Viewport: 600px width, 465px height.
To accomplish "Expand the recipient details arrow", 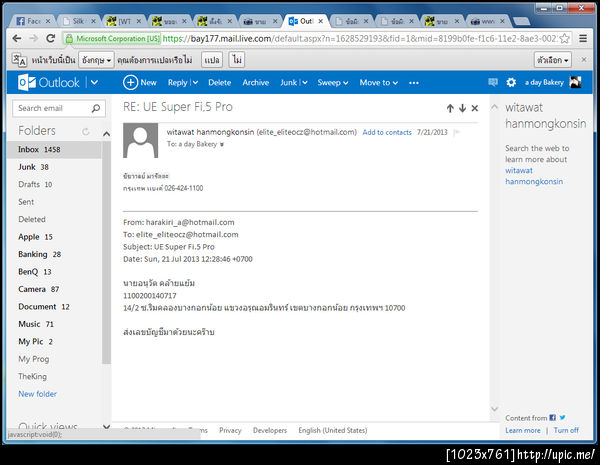I will coord(222,145).
